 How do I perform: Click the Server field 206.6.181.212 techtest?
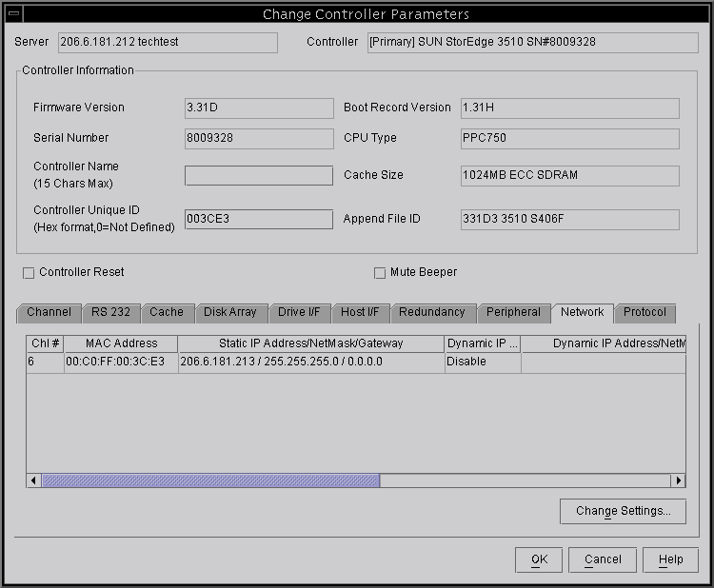(168, 42)
